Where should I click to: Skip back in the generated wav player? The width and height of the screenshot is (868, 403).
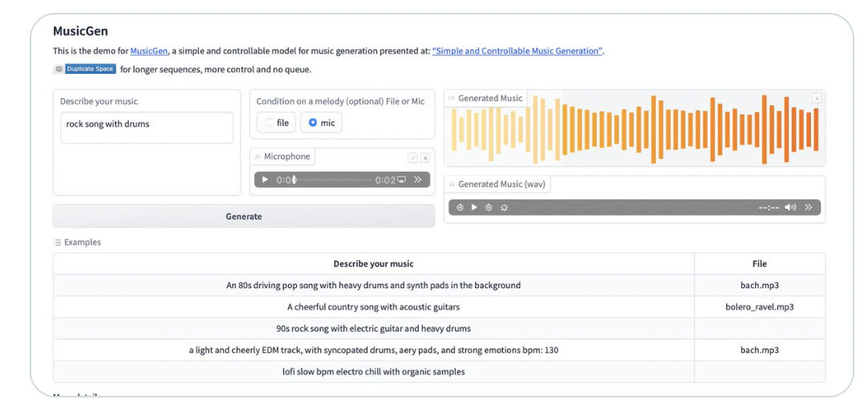pos(460,207)
